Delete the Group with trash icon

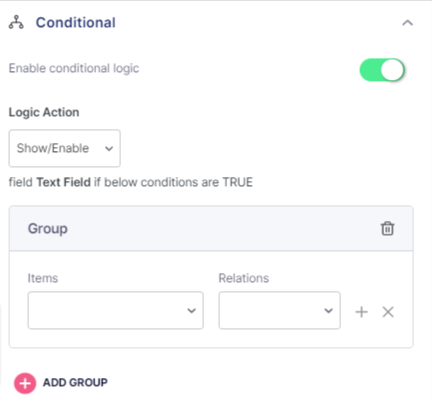click(x=387, y=229)
